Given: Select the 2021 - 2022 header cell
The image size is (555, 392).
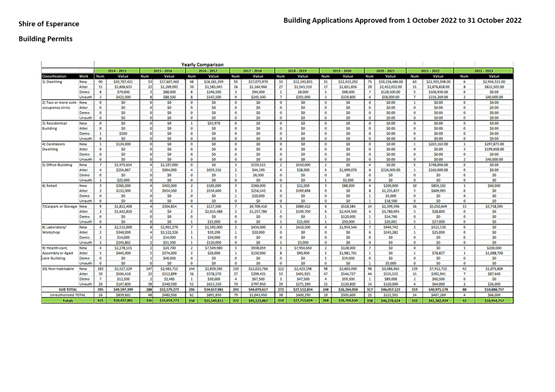Looking at the screenshot, I should (432, 71).
